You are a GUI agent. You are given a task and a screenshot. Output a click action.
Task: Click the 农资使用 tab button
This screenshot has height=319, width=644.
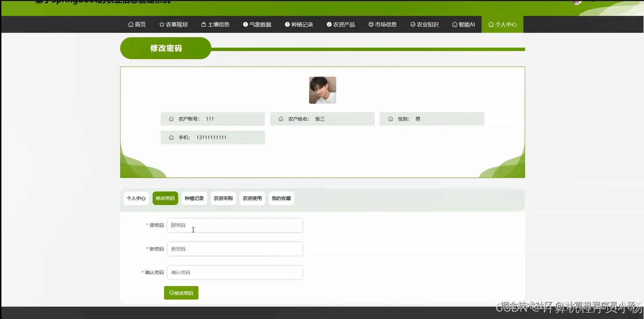click(252, 198)
